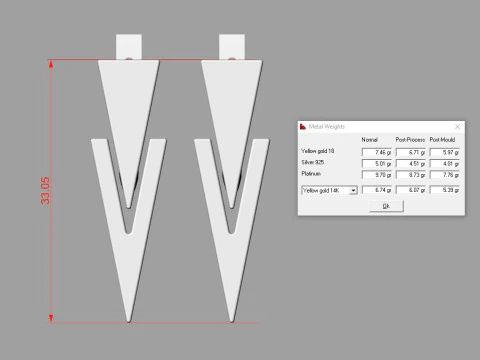Image resolution: width=480 pixels, height=360 pixels.
Task: Click the Metal Weights title text
Action: coord(327,127)
